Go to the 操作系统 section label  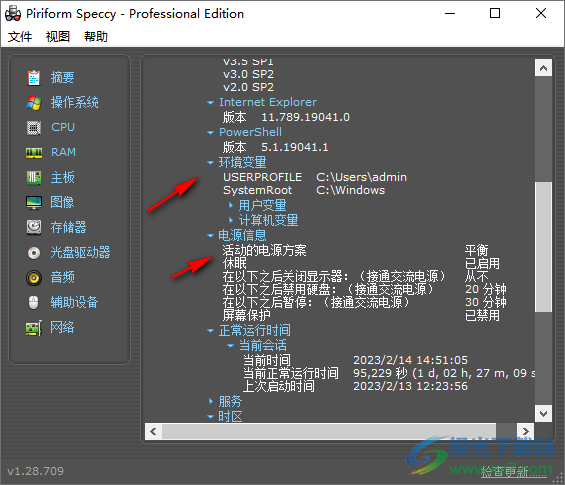coord(75,103)
